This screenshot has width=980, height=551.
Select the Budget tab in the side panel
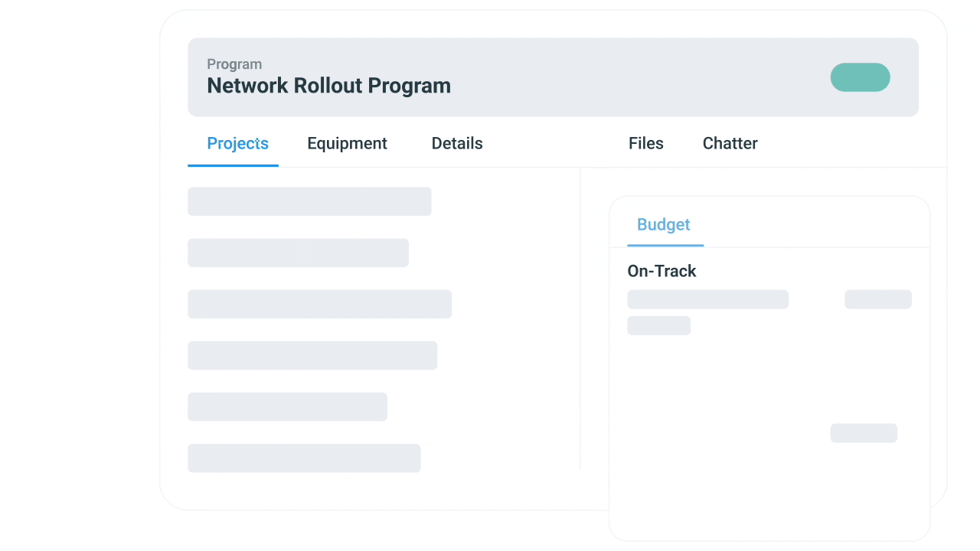coord(663,224)
